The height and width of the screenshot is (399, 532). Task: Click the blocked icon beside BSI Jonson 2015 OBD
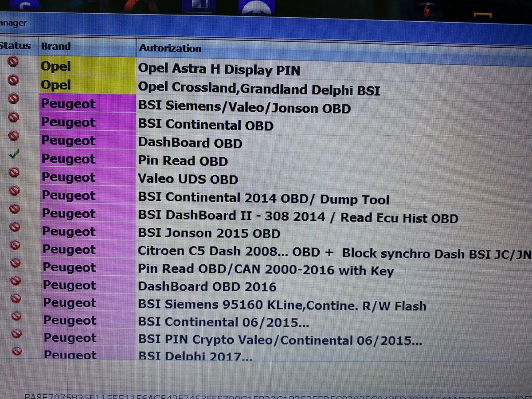coord(15,227)
